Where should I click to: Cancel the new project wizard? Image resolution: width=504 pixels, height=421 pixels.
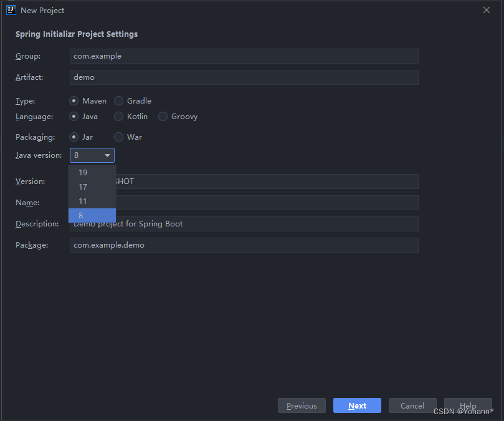[x=412, y=405]
